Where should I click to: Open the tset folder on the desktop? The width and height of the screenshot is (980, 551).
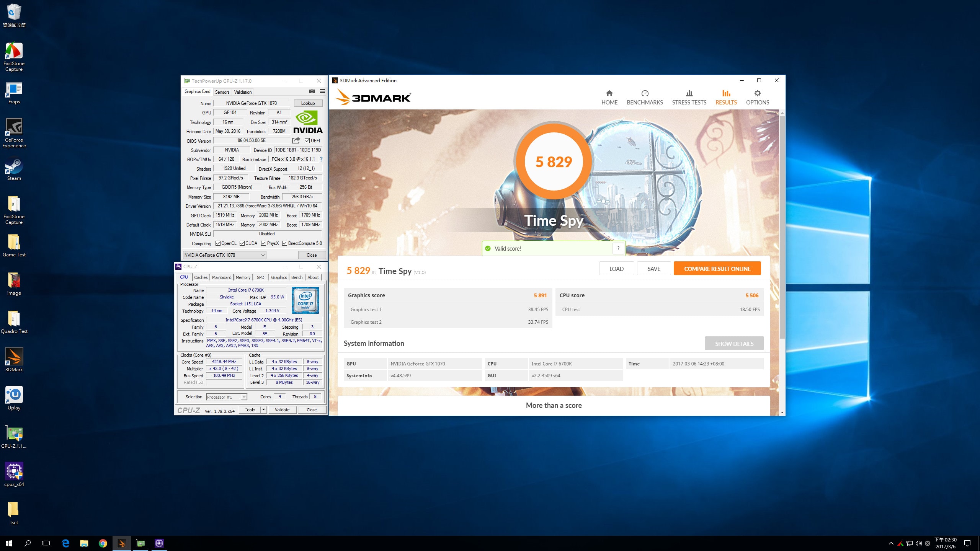coord(14,513)
